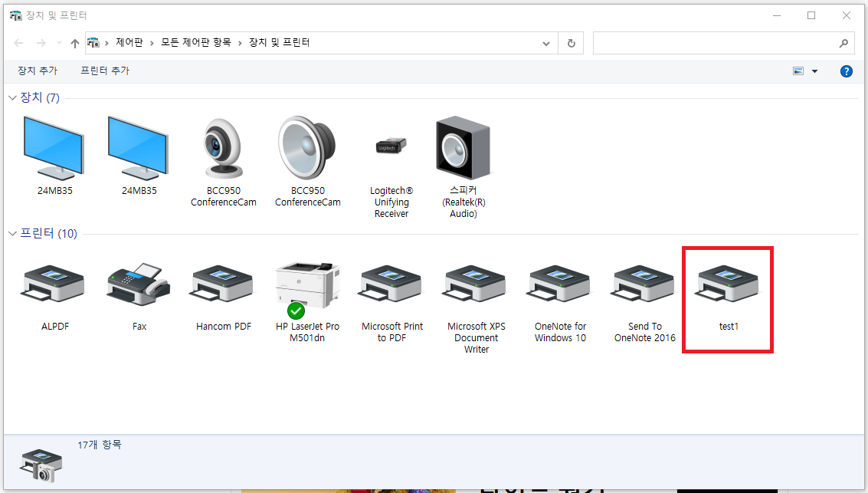Viewport: 868px width, 493px height.
Task: Go forward with the right arrow
Action: pos(41,43)
